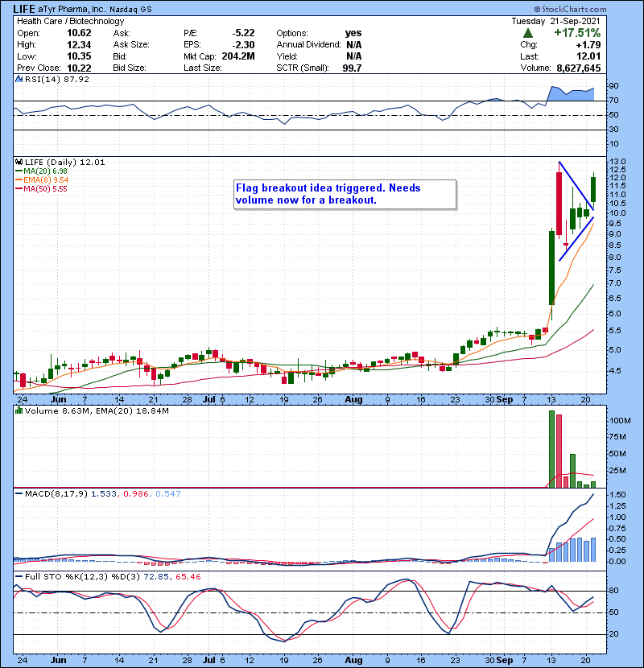Click the EPS value -2.30
This screenshot has width=644, height=668.
(243, 45)
